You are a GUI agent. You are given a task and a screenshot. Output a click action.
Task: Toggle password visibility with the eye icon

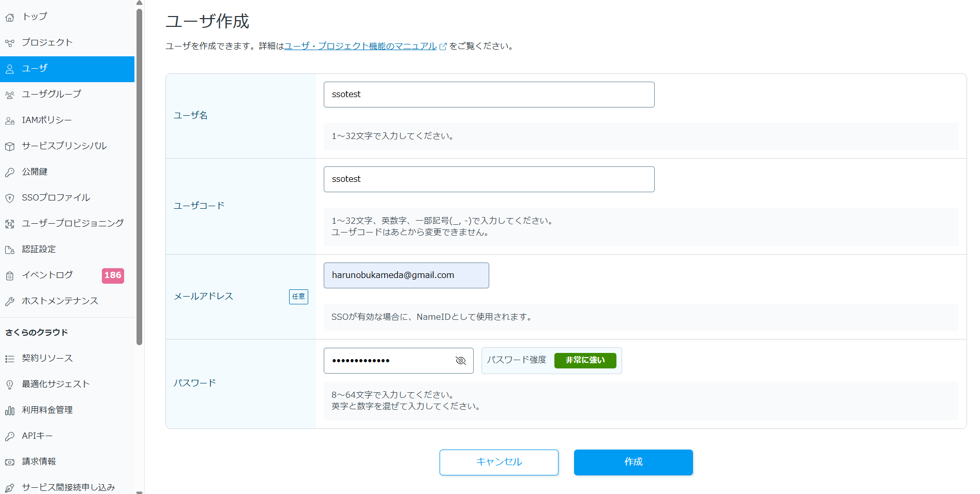(x=460, y=361)
